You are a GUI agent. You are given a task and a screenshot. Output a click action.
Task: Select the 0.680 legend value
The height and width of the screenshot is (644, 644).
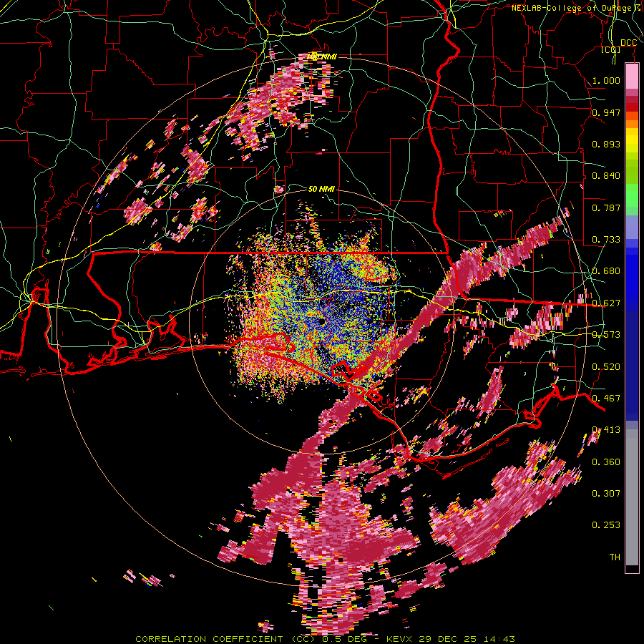pos(606,270)
